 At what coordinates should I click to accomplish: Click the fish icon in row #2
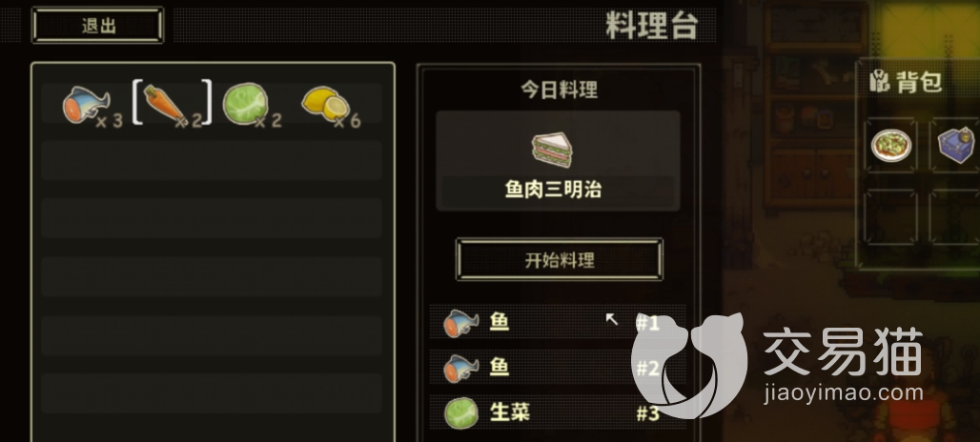tap(460, 369)
